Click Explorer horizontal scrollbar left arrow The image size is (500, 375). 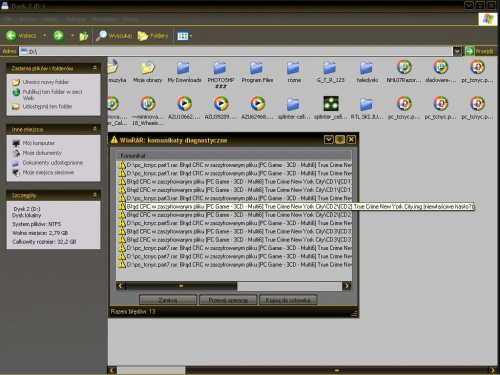click(x=112, y=370)
